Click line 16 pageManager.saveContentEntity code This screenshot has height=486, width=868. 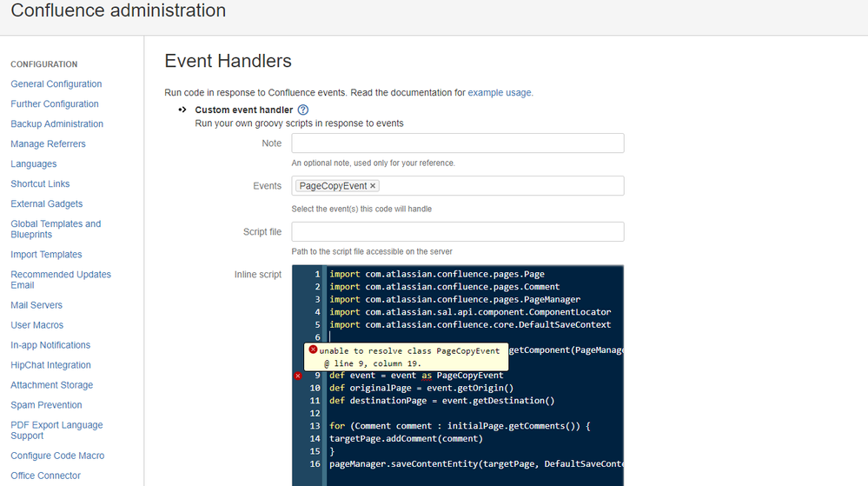coord(476,464)
